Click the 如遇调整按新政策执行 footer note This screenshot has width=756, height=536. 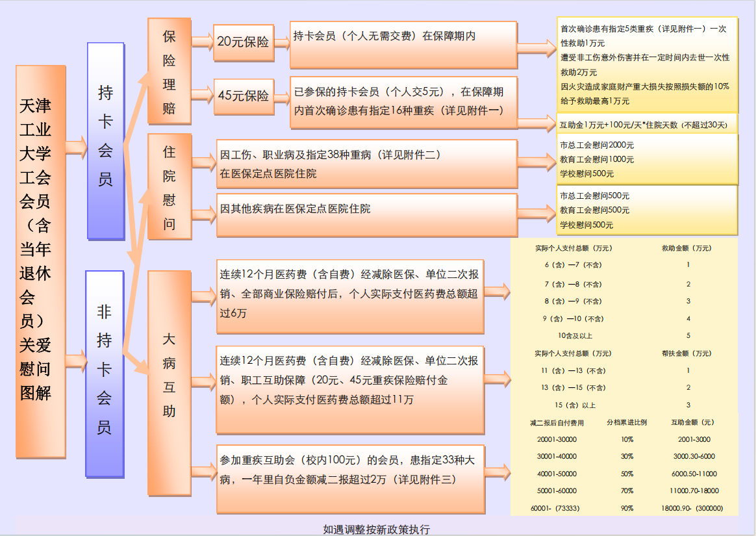(377, 530)
